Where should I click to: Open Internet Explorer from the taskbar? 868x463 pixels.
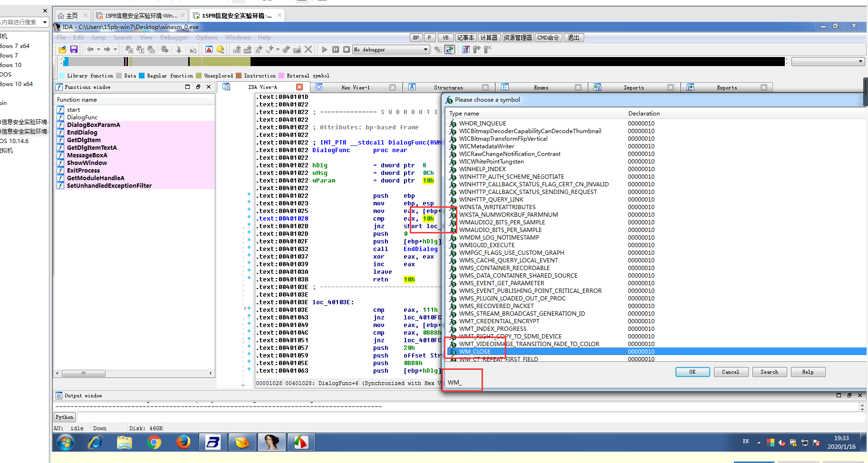tap(95, 443)
